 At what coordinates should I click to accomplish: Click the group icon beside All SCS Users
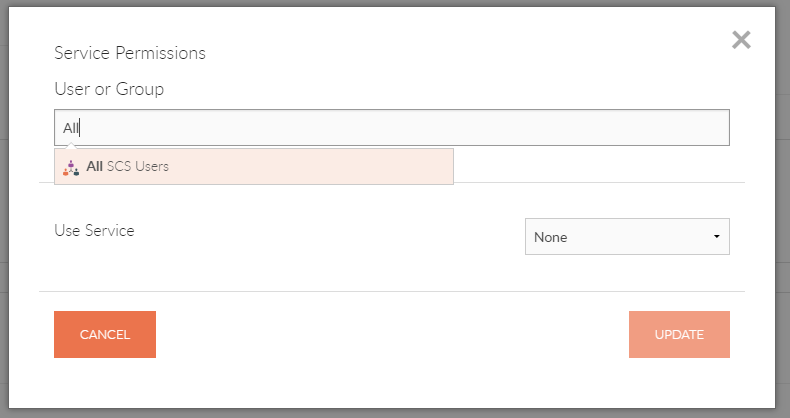point(71,167)
